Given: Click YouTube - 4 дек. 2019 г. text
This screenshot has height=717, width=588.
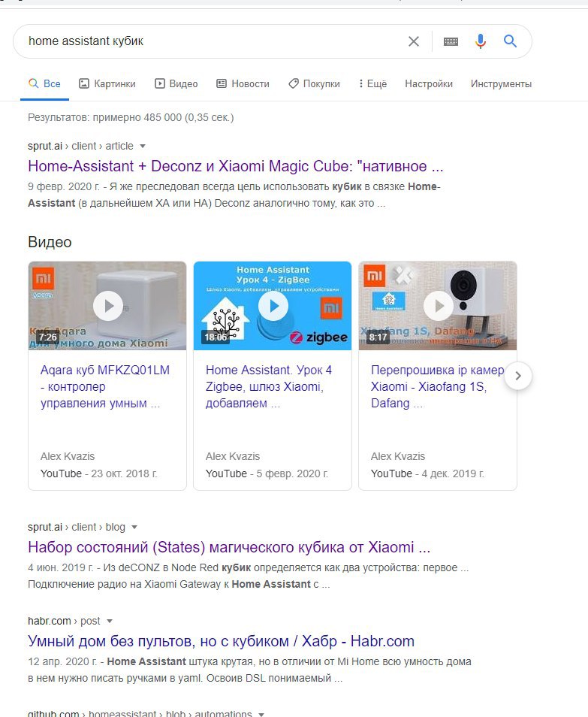Looking at the screenshot, I should tap(427, 473).
